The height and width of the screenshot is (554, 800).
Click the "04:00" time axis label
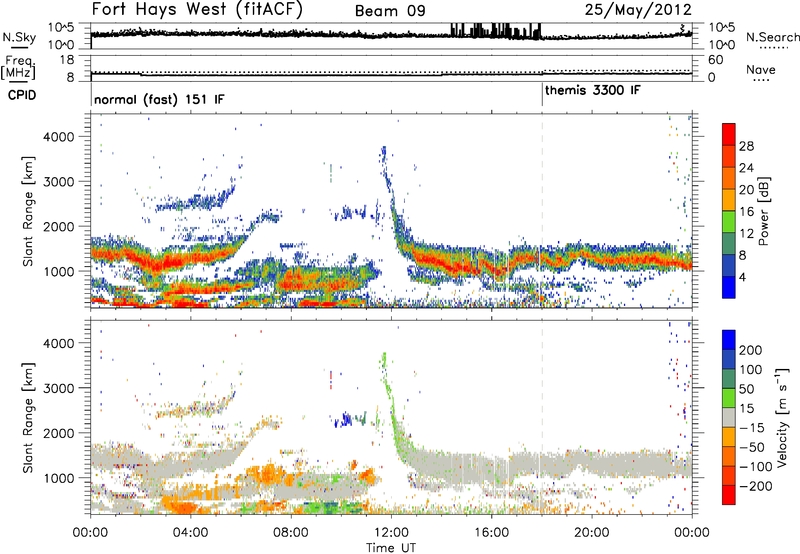coord(190,533)
